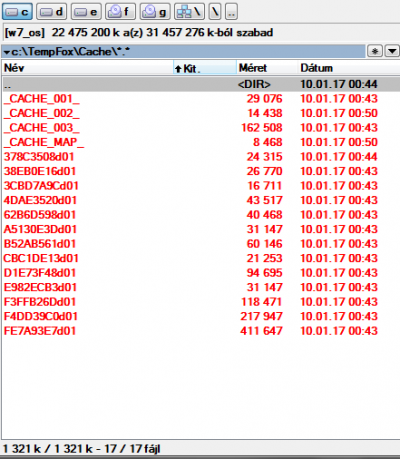
Task: Open optical drive g
Action: pyautogui.click(x=155, y=12)
